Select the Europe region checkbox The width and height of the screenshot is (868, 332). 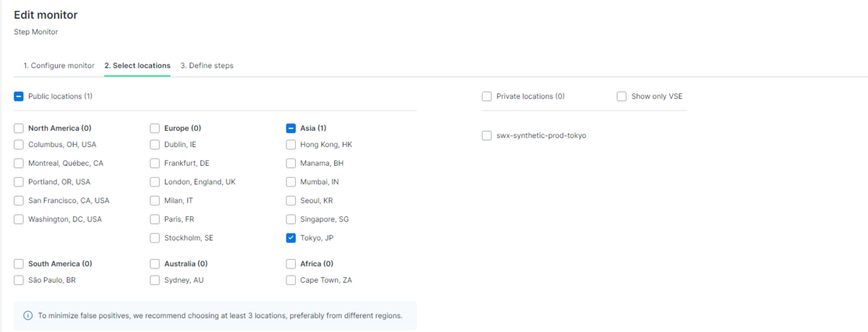(155, 128)
